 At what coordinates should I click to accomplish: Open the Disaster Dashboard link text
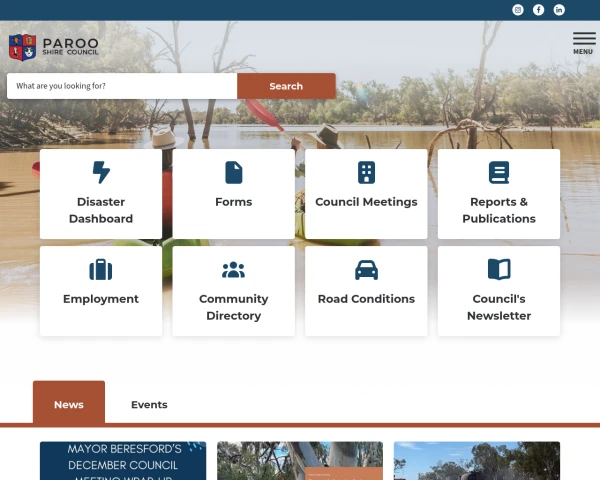click(101, 210)
